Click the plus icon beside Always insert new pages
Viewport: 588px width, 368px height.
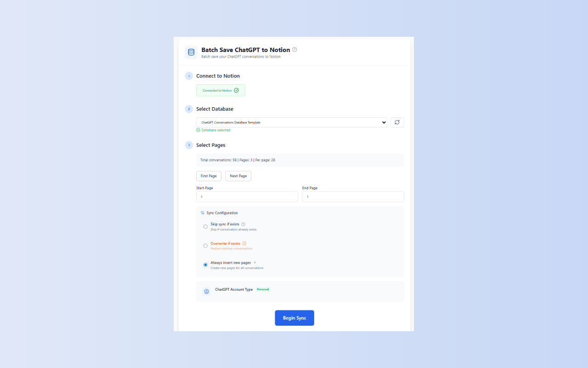(255, 263)
